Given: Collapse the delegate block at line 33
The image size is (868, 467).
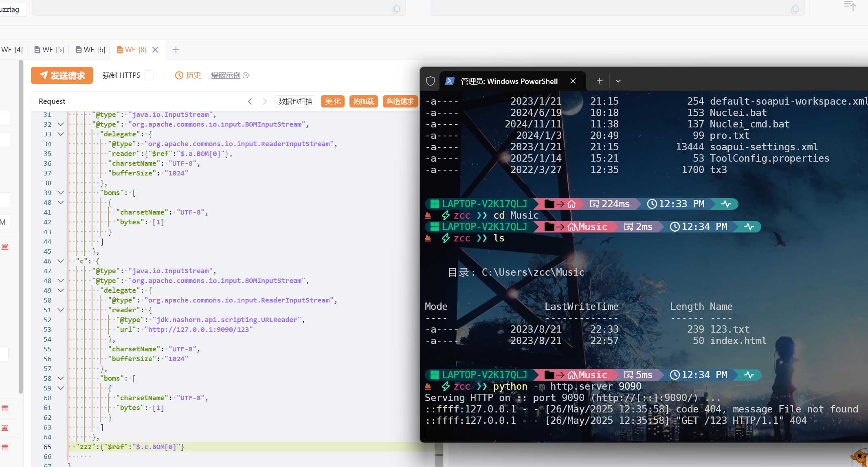Looking at the screenshot, I should click(61, 134).
